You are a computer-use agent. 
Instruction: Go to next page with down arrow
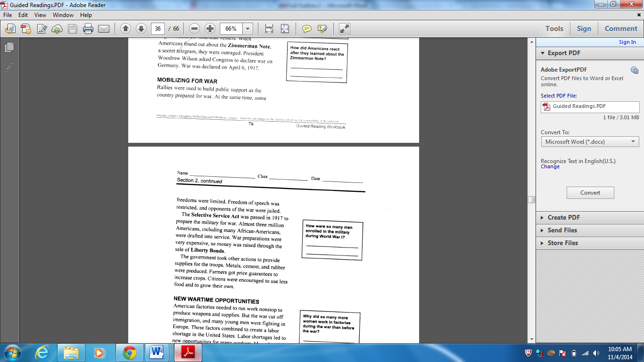140,29
